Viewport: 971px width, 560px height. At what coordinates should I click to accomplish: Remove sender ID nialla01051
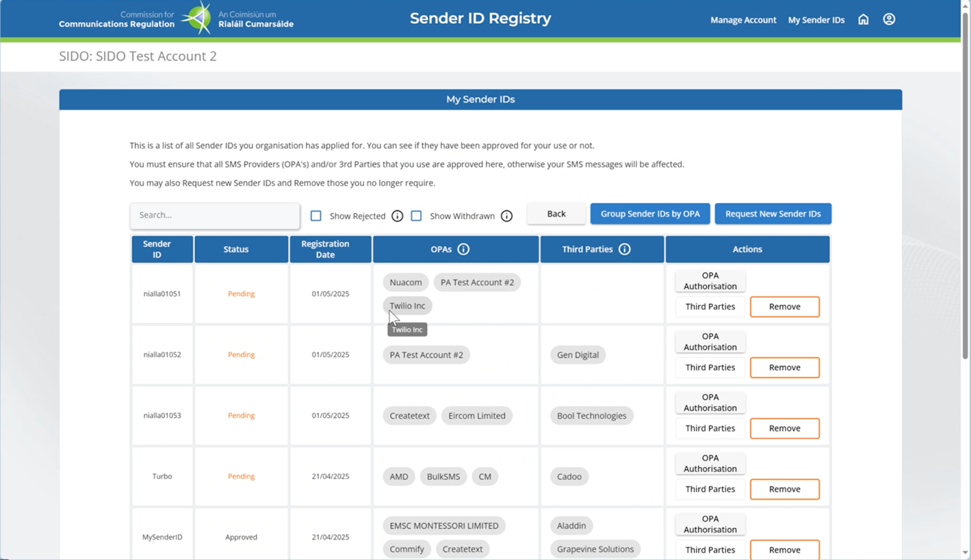tap(785, 307)
